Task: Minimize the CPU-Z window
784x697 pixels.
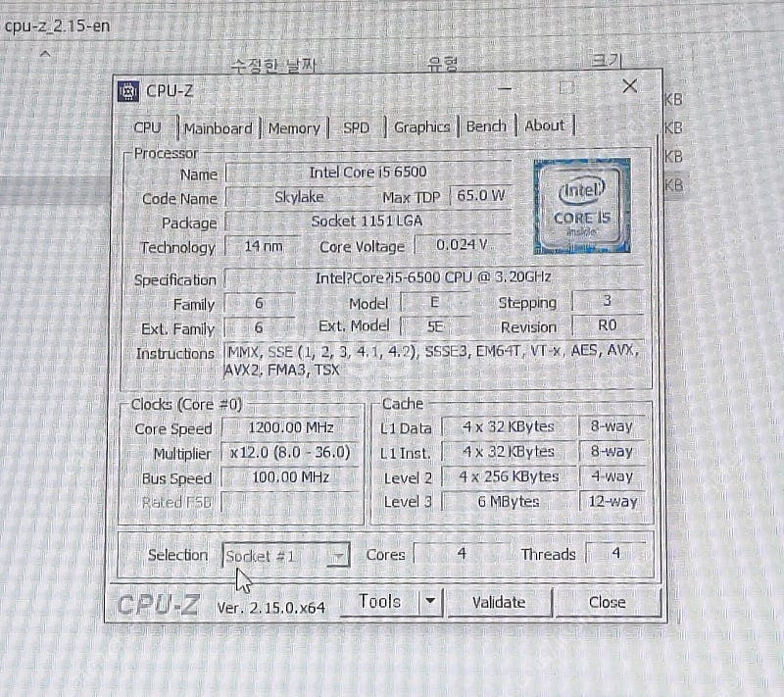Action: (505, 89)
